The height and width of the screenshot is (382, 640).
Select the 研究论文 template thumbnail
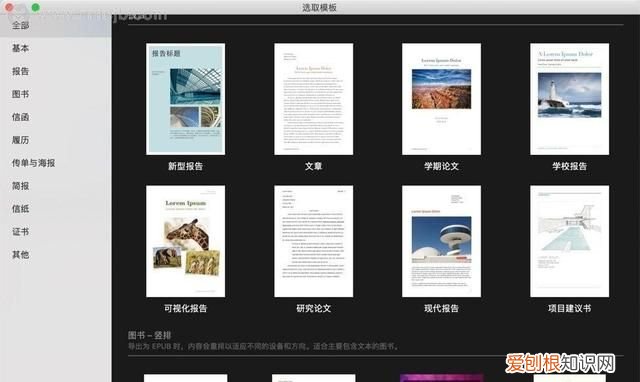pos(313,241)
